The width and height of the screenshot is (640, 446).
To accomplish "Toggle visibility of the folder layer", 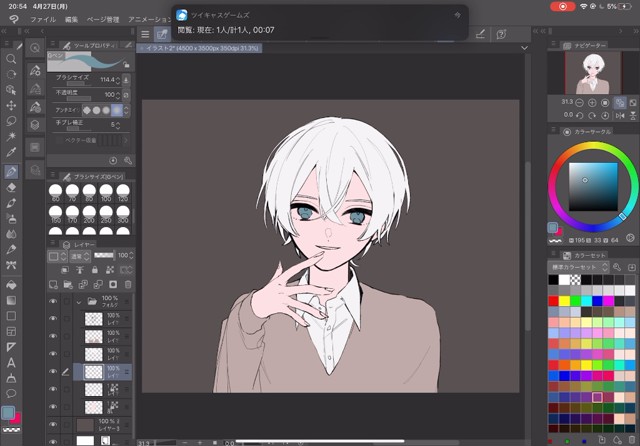I will point(54,301).
